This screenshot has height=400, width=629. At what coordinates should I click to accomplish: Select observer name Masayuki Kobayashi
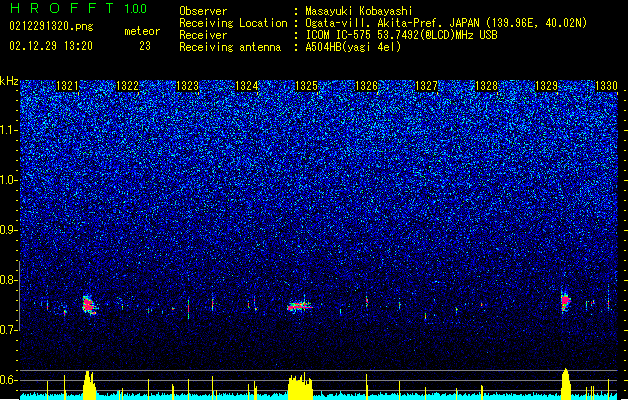point(359,11)
